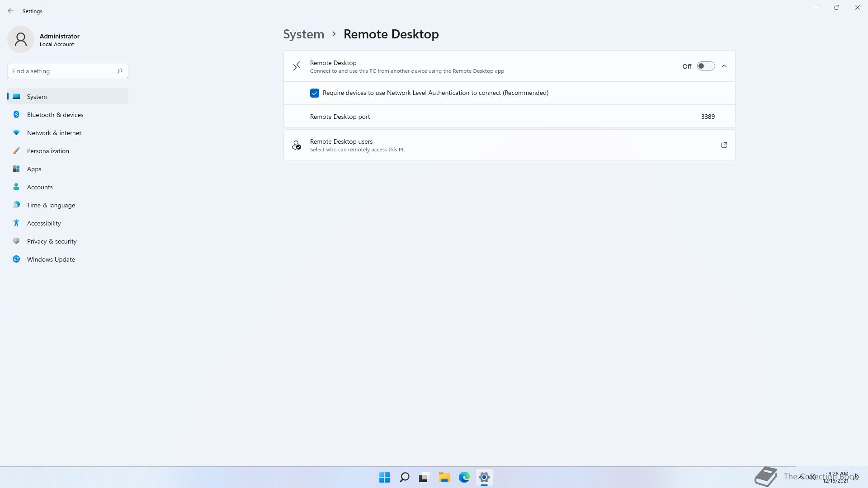
Task: Collapse the Remote Desktop section chevron
Action: 724,66
